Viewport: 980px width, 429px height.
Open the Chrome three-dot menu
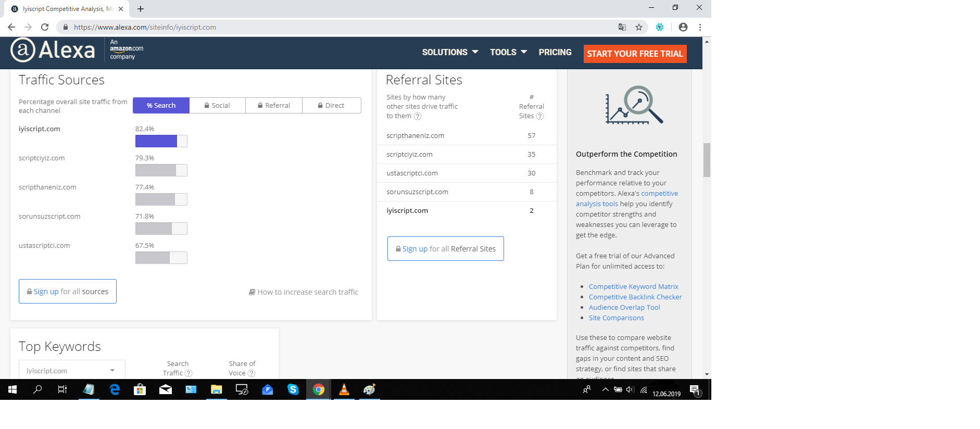click(x=700, y=27)
